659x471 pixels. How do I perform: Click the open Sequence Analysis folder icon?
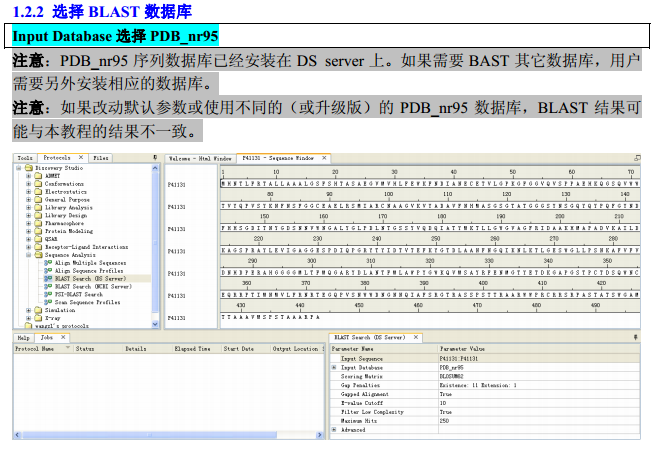click(x=39, y=255)
